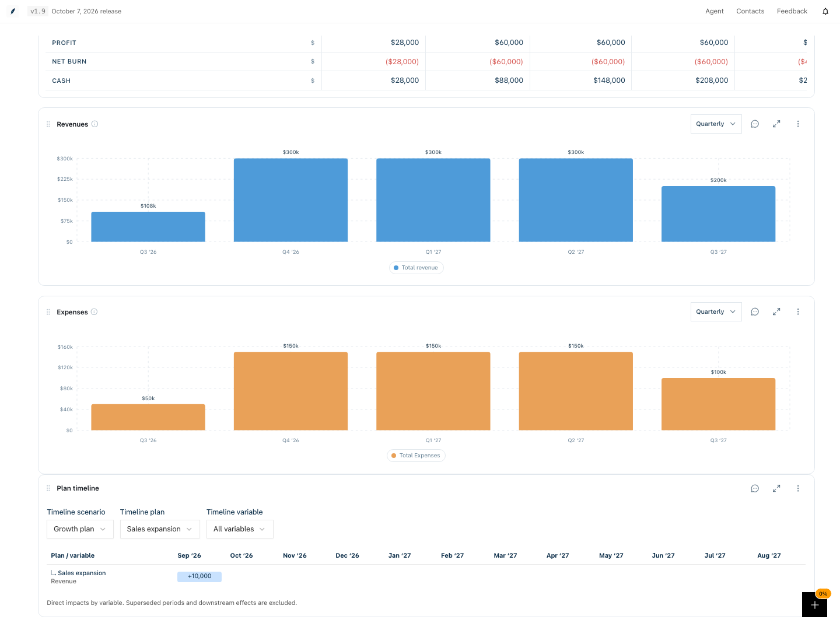The image size is (840, 630).
Task: Expand the Revenues chart to fullscreen
Action: tap(776, 124)
